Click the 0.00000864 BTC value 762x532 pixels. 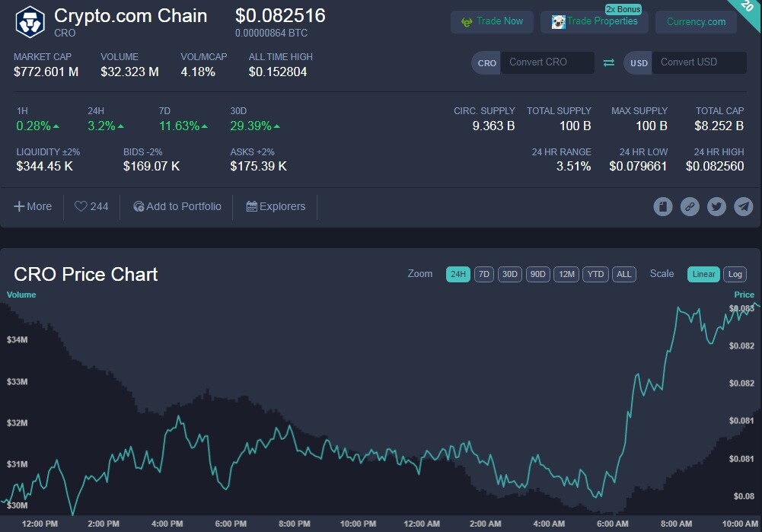271,33
